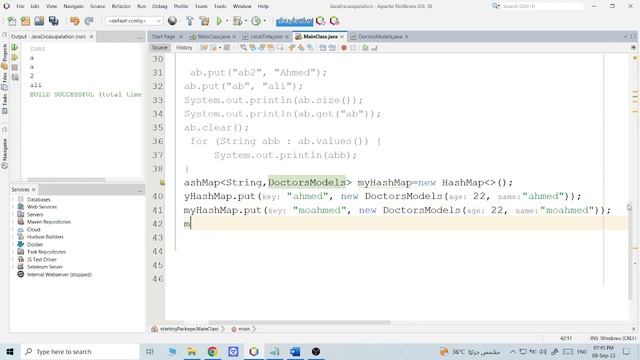The image size is (640, 360).
Task: Open the Search magnifier at top right
Action: (x=495, y=6)
